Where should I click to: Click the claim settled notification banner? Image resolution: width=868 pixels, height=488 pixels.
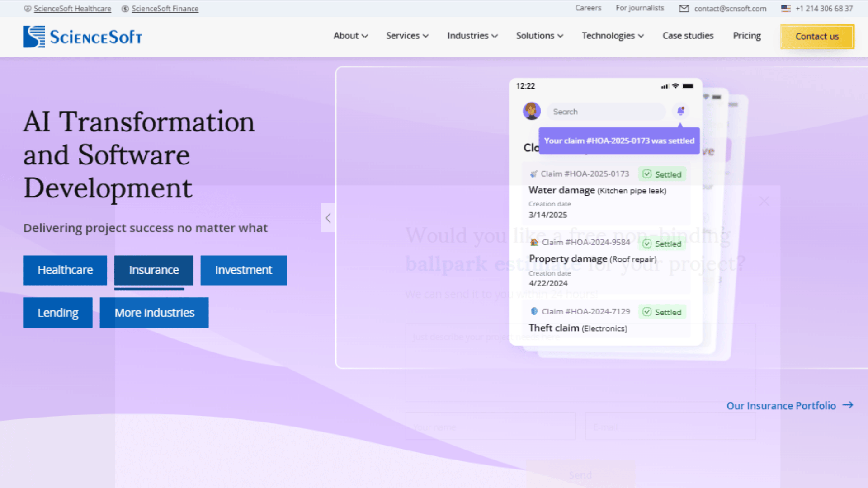[x=619, y=141]
